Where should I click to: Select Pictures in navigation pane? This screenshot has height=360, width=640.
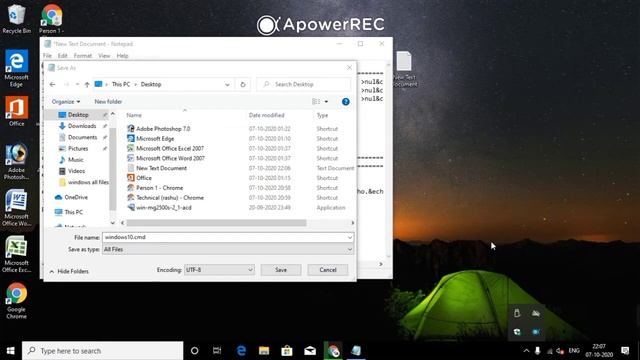pos(78,149)
